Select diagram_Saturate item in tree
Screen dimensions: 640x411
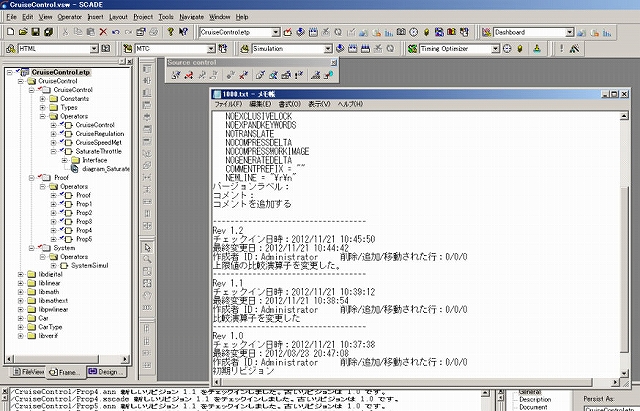[106, 169]
